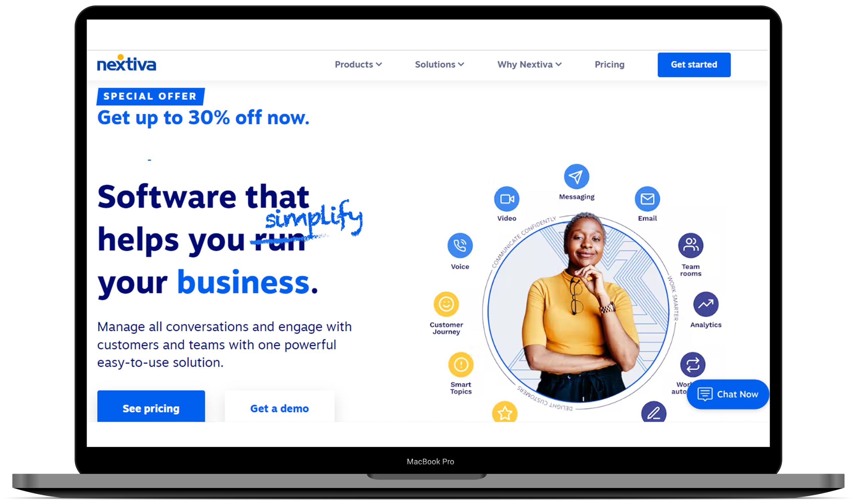Click the Get started button
The height and width of the screenshot is (504, 856).
coord(694,64)
